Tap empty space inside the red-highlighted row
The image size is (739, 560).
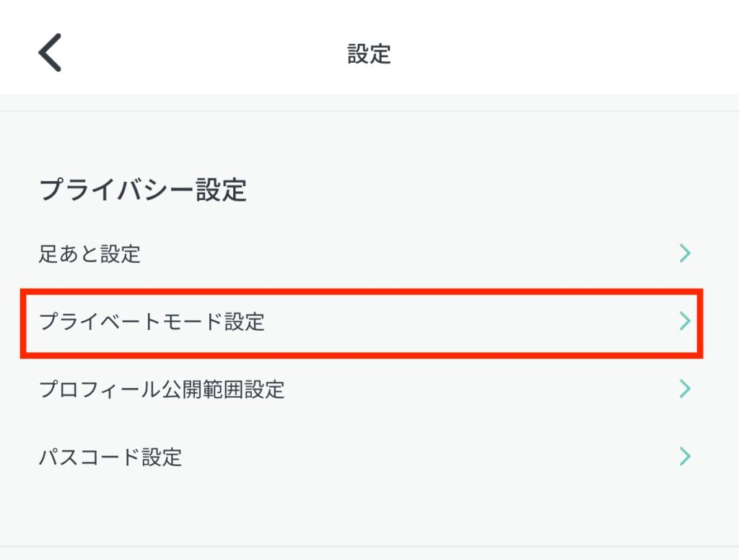[x=469, y=322]
